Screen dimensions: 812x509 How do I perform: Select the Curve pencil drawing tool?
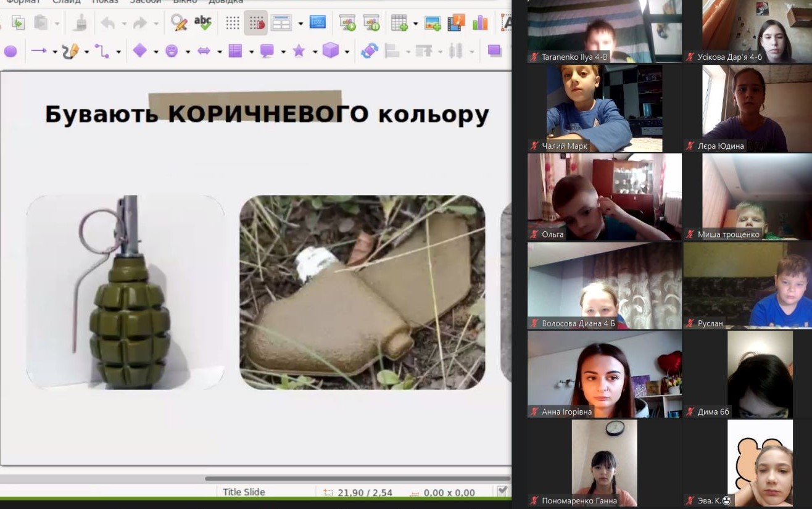pyautogui.click(x=70, y=51)
